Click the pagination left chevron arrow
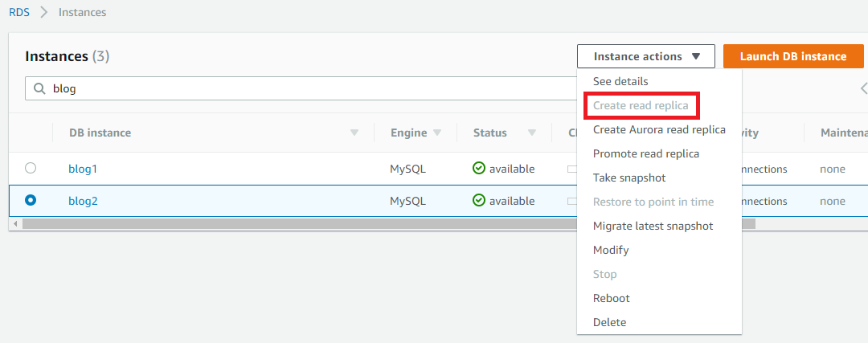Viewport: 868px width, 343px height. point(863,88)
